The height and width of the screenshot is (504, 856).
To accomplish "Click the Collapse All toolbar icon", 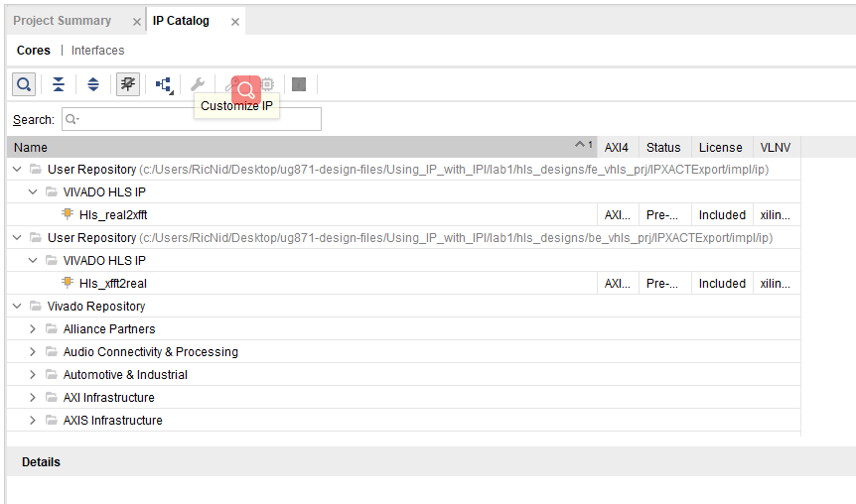I will pyautogui.click(x=59, y=84).
